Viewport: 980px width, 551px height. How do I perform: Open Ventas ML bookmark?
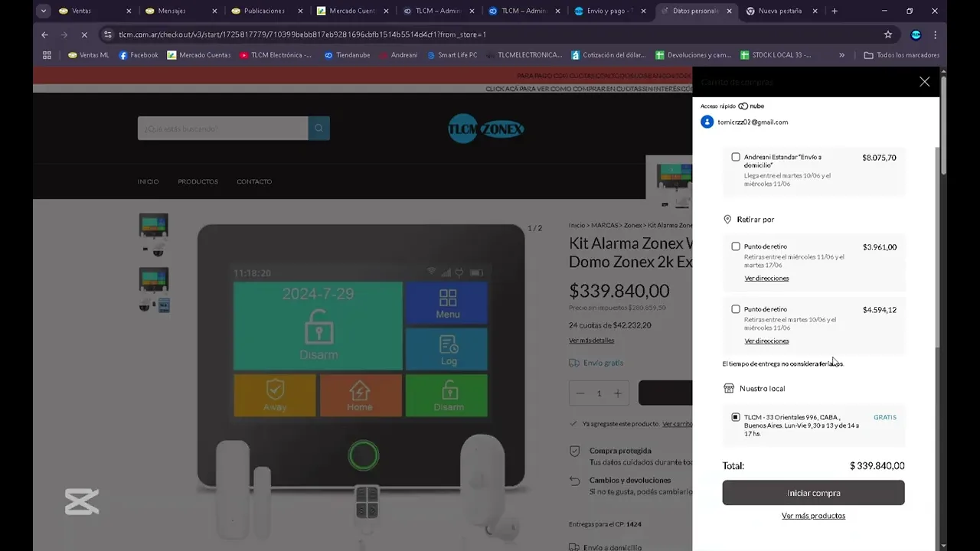[89, 55]
